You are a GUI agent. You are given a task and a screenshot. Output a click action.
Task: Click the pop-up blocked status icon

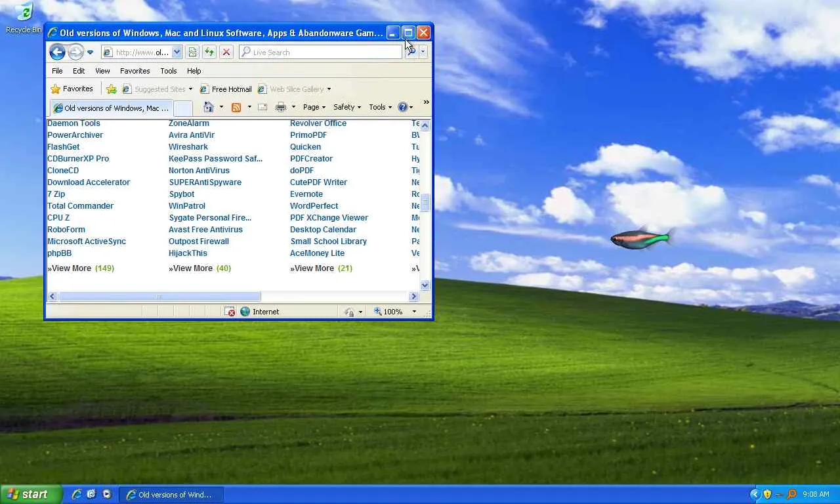pos(229,312)
